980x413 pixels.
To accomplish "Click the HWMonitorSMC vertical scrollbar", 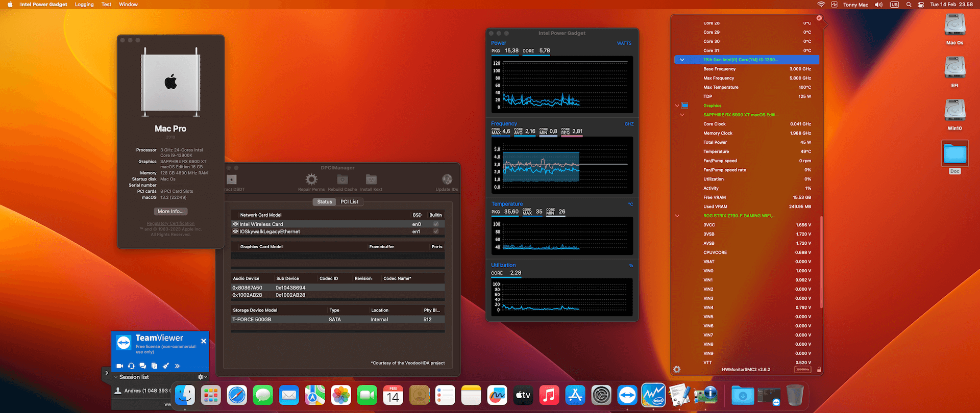I will coord(821,263).
